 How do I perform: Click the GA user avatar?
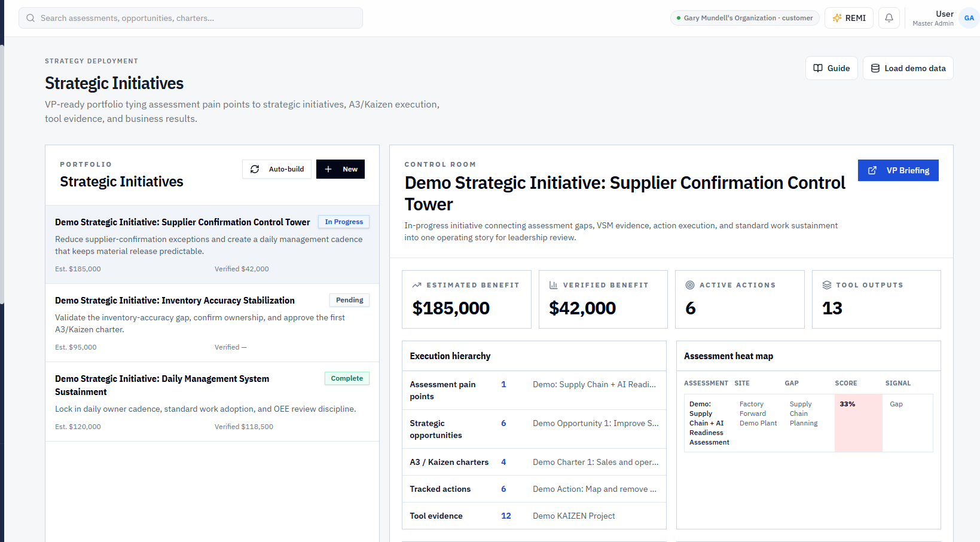coord(969,18)
